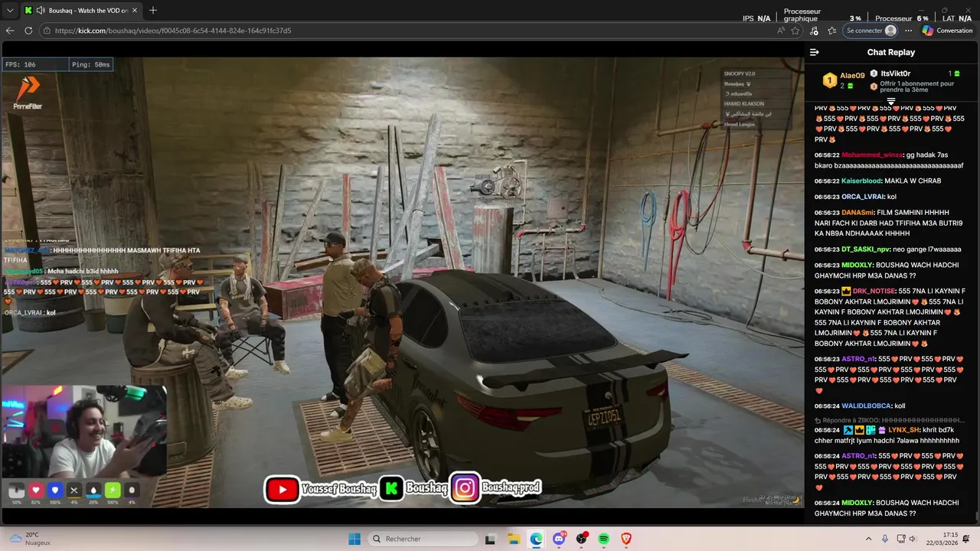Image resolution: width=980 pixels, height=551 pixels.
Task: Click username Kaiserblood in chat
Action: pos(861,181)
